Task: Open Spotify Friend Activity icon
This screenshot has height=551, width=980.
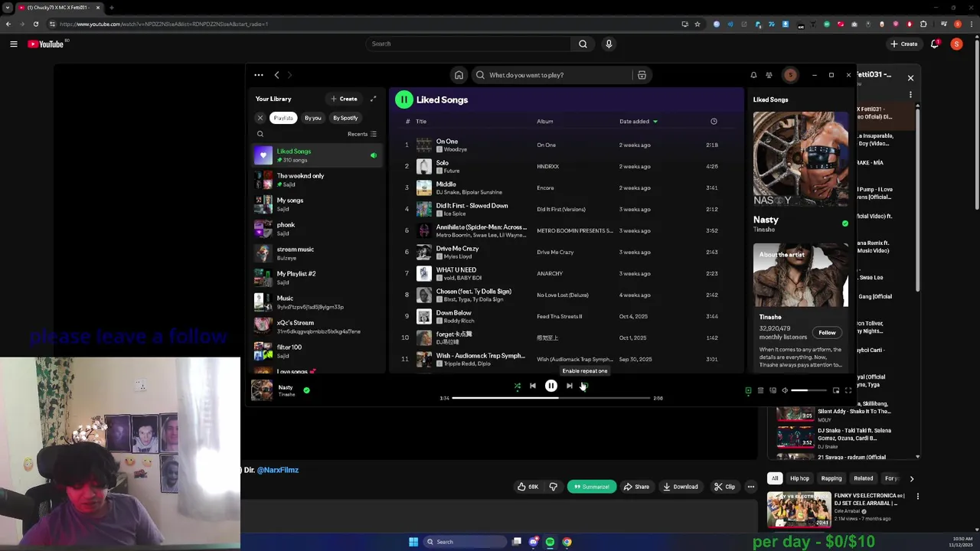Action: pos(769,75)
